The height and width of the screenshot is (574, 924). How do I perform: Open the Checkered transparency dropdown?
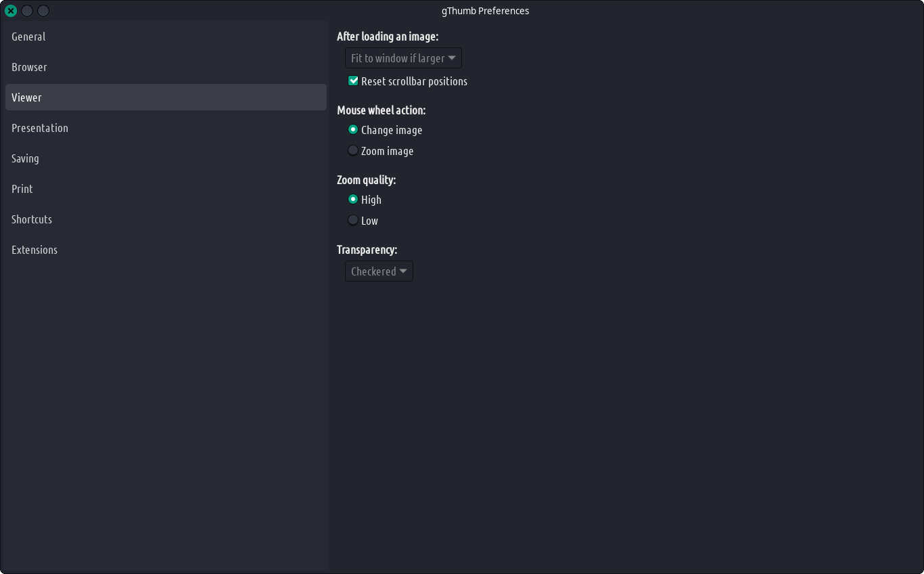379,271
